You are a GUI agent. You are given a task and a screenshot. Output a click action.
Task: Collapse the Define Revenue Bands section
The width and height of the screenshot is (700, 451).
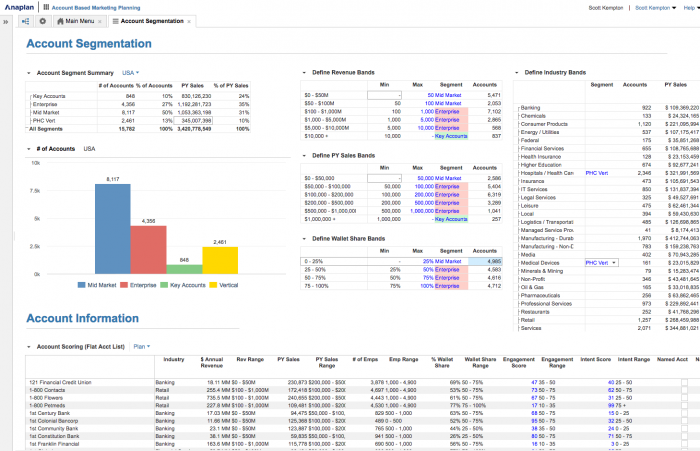304,72
